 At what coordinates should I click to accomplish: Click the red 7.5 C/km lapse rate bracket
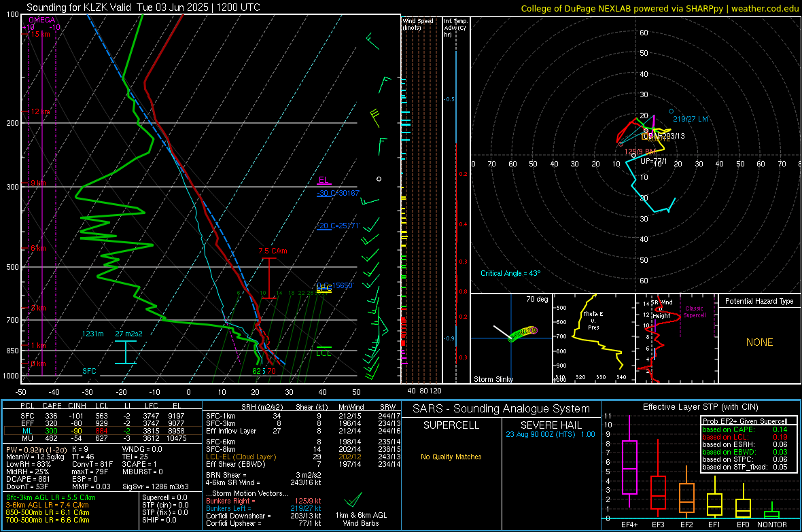coord(269,279)
